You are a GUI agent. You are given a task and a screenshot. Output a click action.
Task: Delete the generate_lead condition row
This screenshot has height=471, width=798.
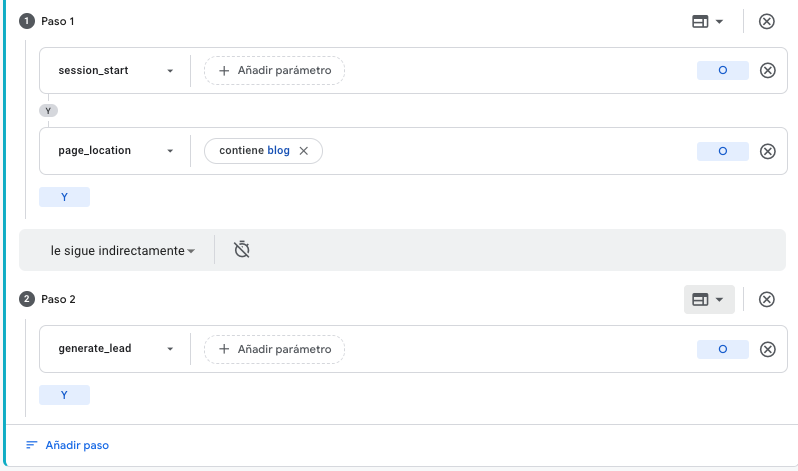[x=767, y=349]
